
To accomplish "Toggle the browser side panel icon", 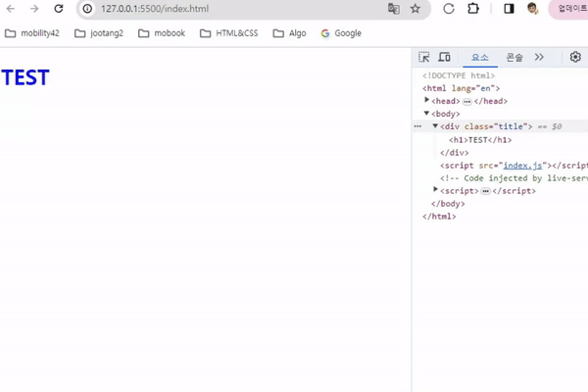I will 509,8.
